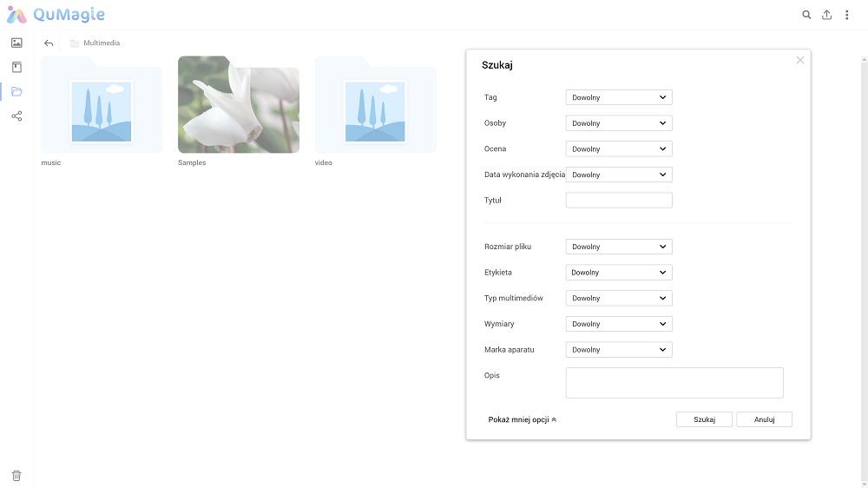Expand the Rozmiar pliku dropdown

[x=619, y=247]
